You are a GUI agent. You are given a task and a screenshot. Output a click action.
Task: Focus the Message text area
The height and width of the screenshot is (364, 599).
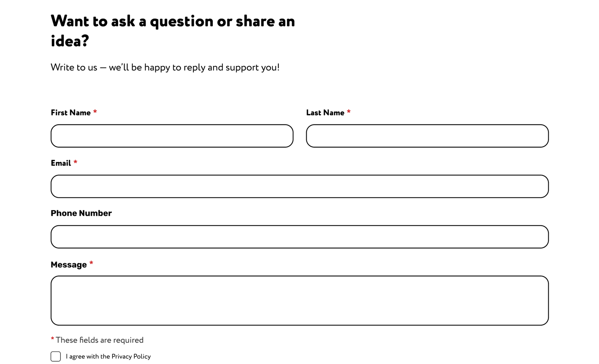(x=299, y=300)
